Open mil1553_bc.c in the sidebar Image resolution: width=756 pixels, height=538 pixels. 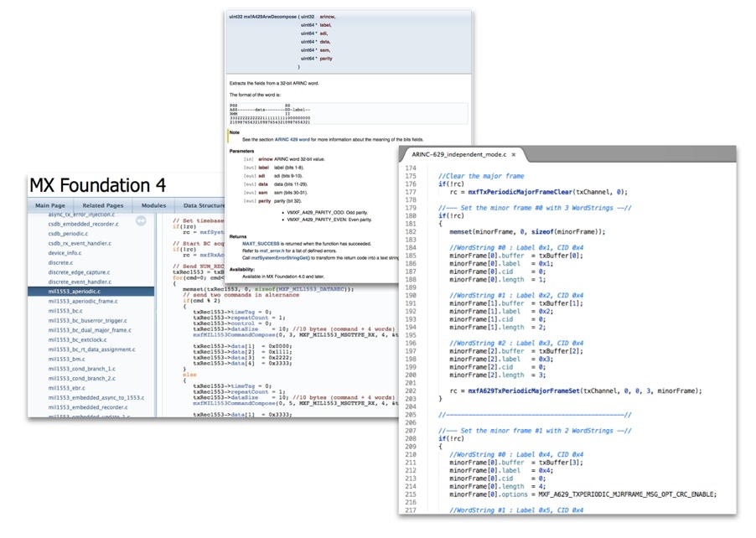[x=65, y=311]
